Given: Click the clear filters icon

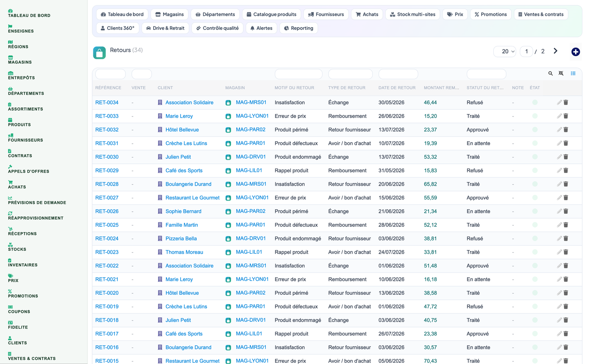Looking at the screenshot, I should click(x=561, y=74).
